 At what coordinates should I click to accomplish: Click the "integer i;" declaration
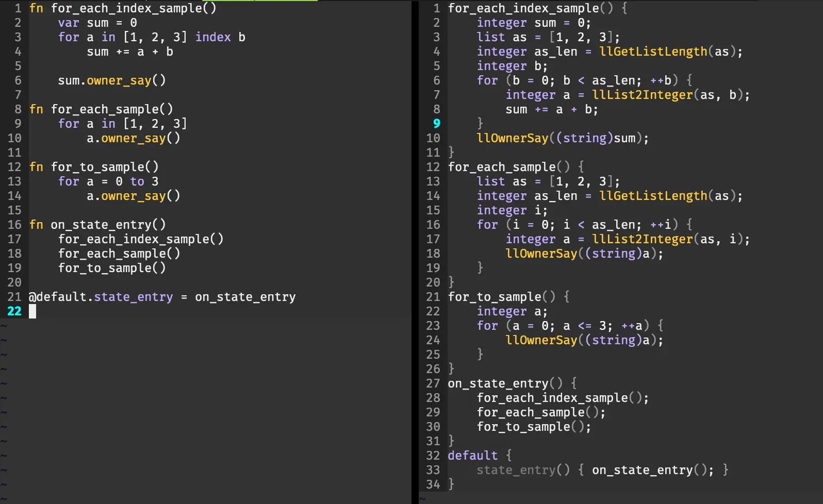coord(512,210)
